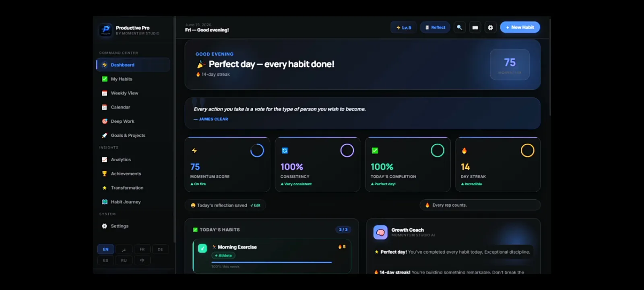Switch language to ES
Viewport: 644px width, 290px height.
pyautogui.click(x=105, y=261)
